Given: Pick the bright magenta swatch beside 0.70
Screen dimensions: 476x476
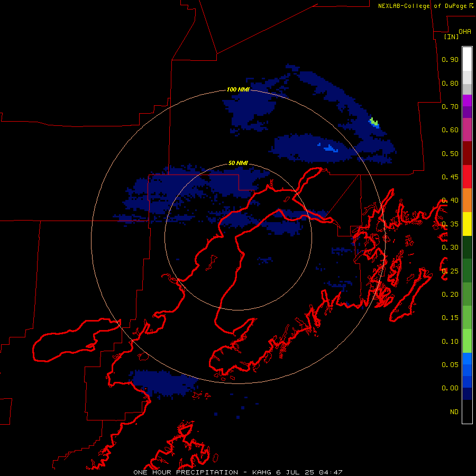Looking at the screenshot, I should tap(467, 100).
